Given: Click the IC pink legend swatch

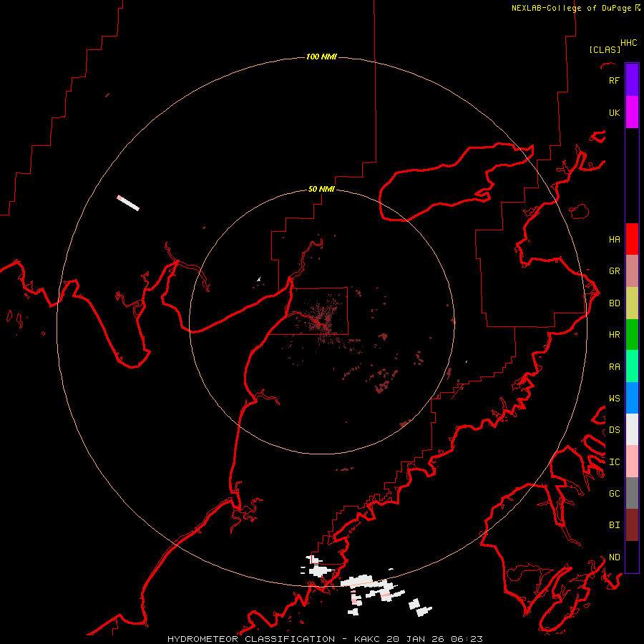Looking at the screenshot, I should tap(632, 462).
